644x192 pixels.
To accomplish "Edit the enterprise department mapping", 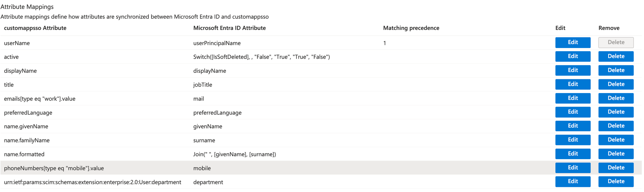I will [x=573, y=182].
